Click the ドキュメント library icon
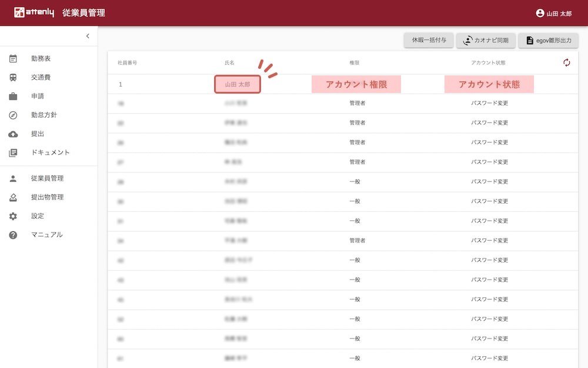Screen dimensions: 588x368 pyautogui.click(x=13, y=153)
